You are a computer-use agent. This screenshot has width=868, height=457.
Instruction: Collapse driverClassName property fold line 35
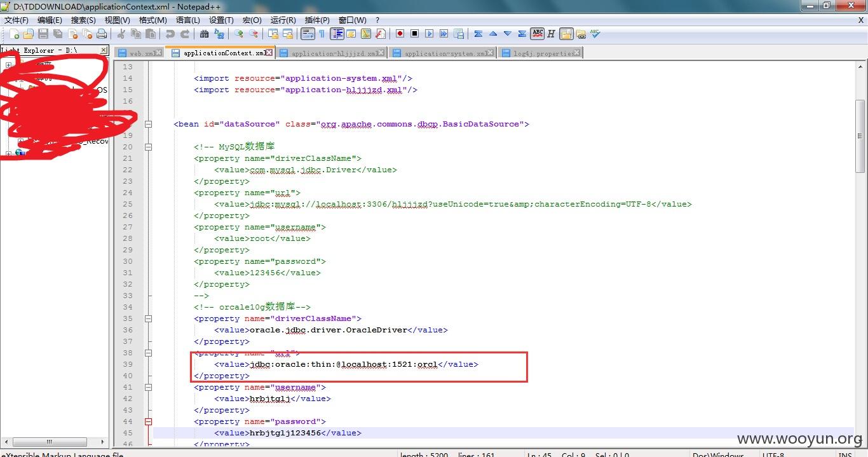coord(148,318)
